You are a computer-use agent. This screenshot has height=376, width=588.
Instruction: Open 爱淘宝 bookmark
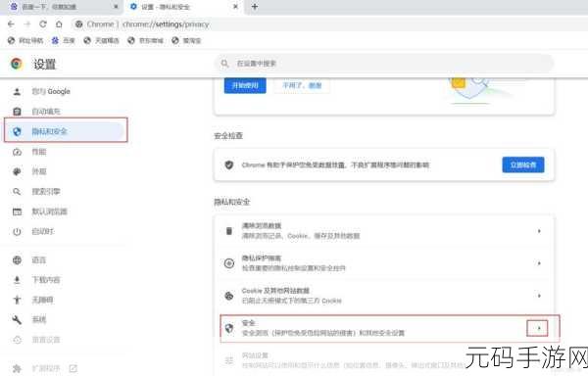pos(186,40)
